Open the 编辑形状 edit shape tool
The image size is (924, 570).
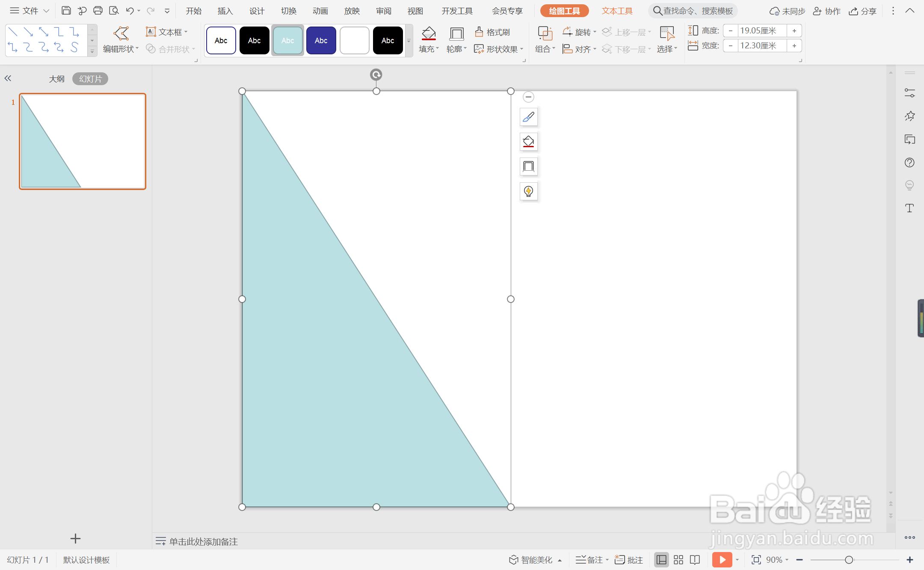coord(121,40)
